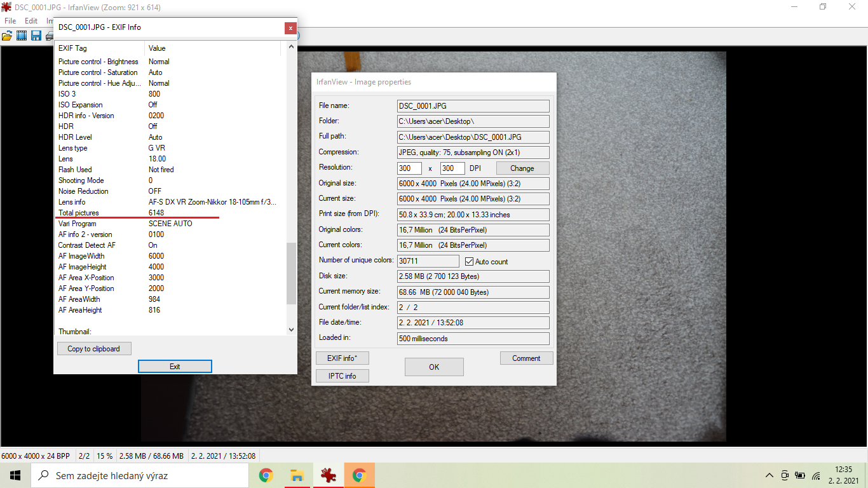Screen dimensions: 868x488
Task: Click the Current memory size field
Action: 473,292
